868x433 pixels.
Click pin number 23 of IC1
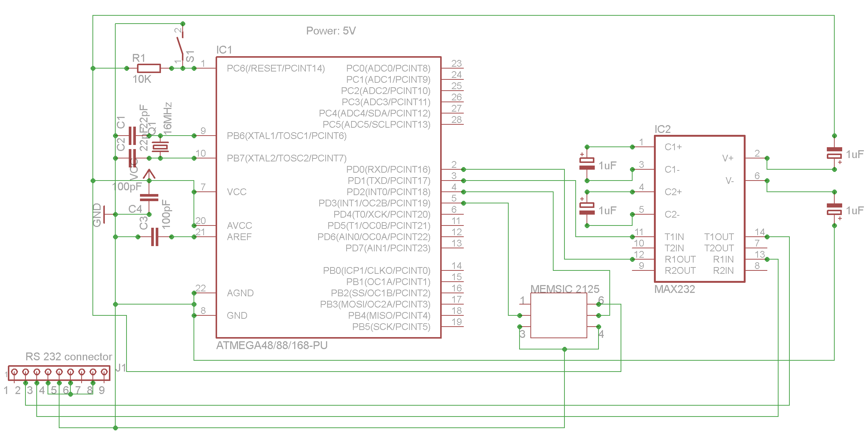tap(456, 63)
